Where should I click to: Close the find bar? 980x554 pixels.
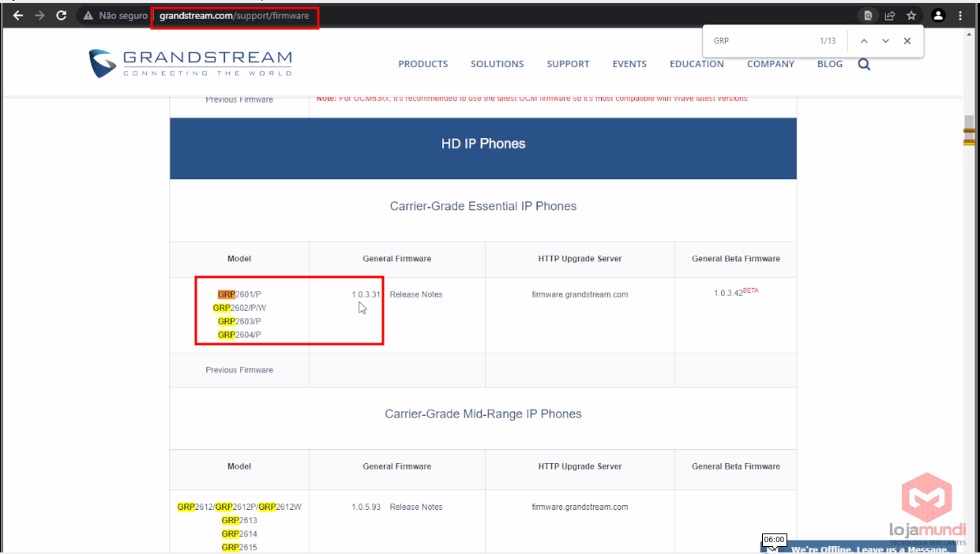(x=907, y=41)
